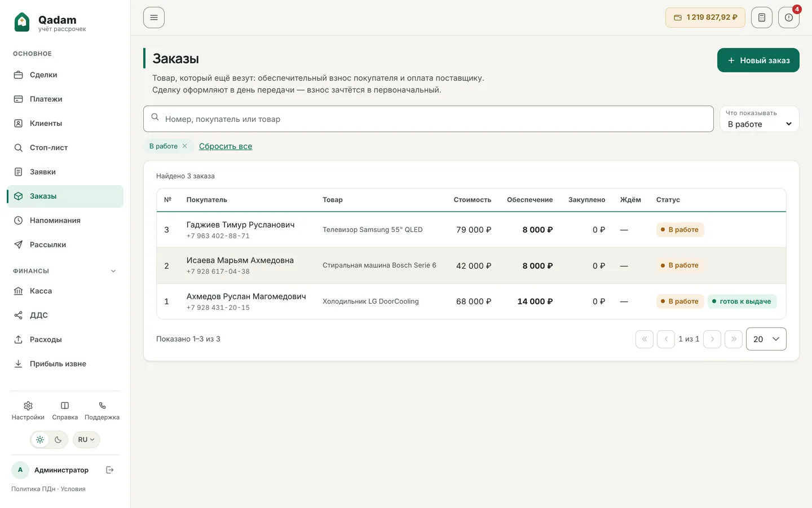The image size is (812, 508).
Task: Click Сбросить все link
Action: click(x=226, y=146)
